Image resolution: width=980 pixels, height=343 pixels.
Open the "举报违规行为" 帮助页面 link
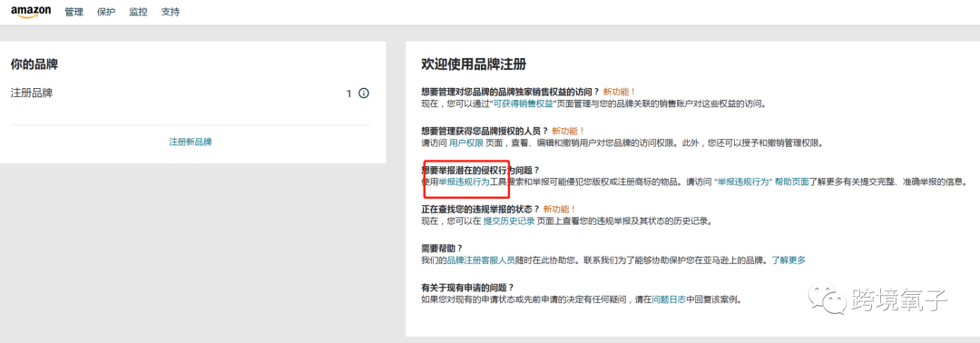762,182
